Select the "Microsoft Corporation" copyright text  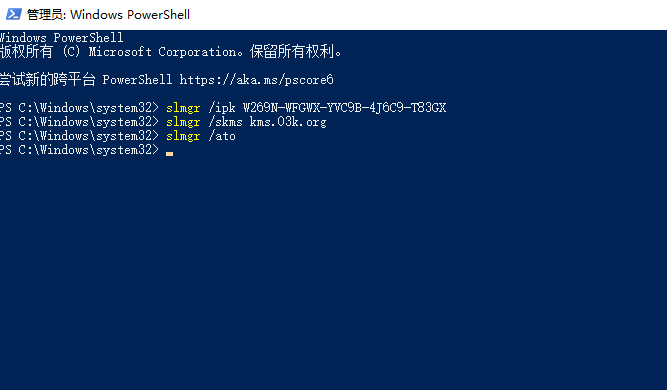click(162, 52)
